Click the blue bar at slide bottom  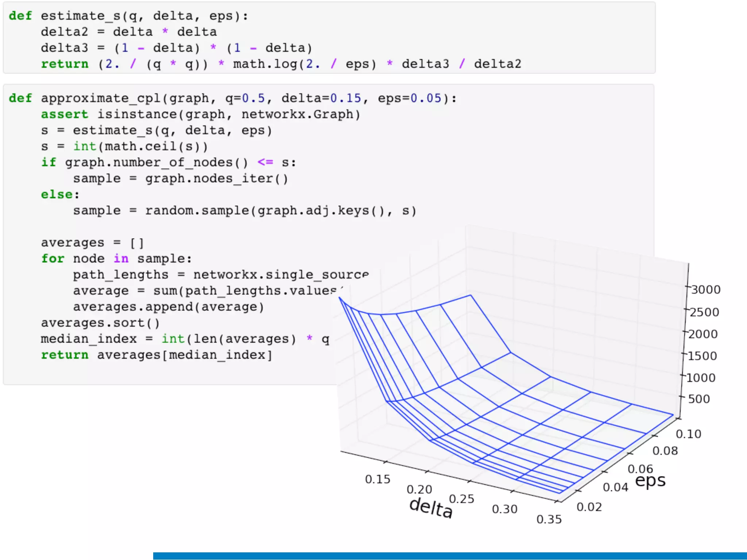449,556
